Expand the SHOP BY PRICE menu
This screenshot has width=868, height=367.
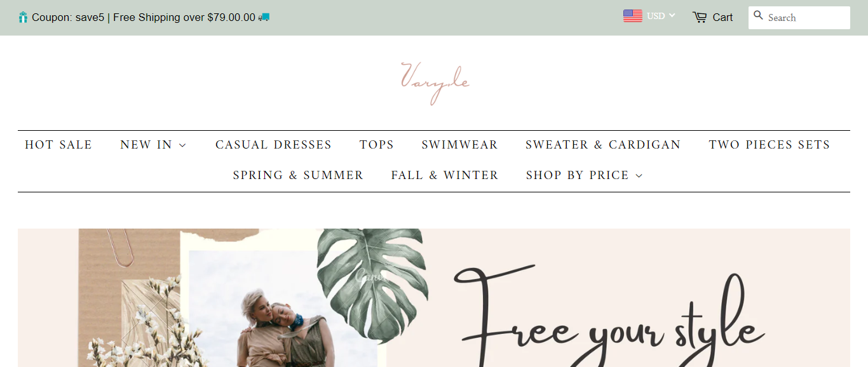coord(584,175)
